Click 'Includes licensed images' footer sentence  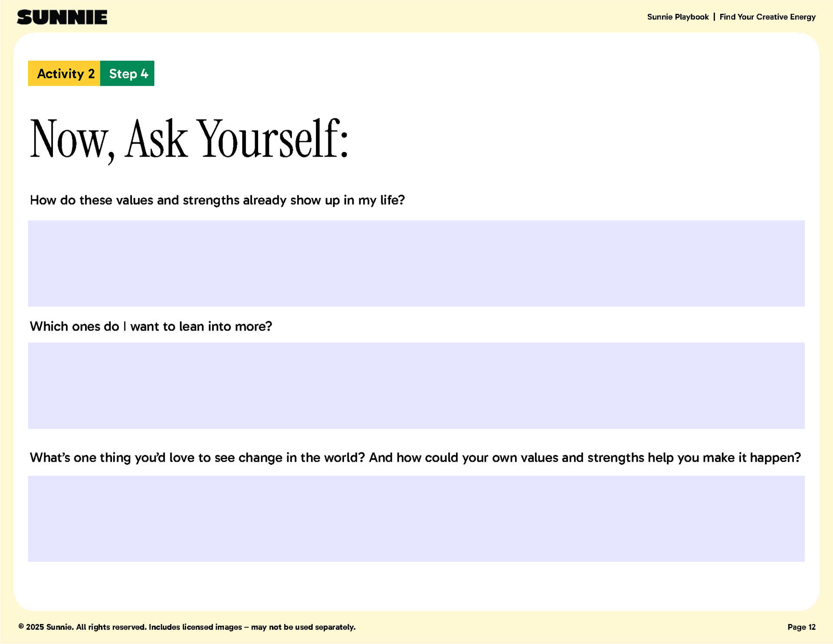pyautogui.click(x=252, y=627)
